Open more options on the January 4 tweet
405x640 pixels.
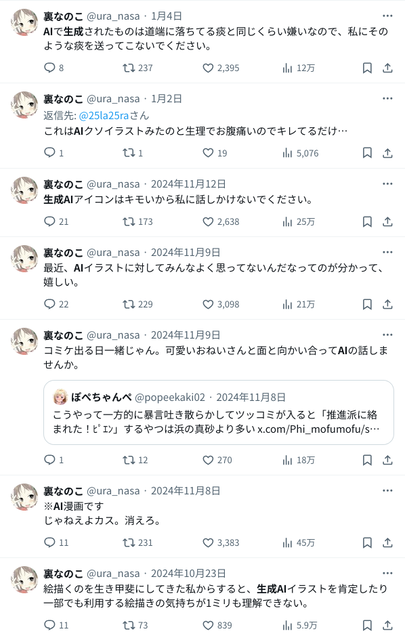[x=387, y=16]
